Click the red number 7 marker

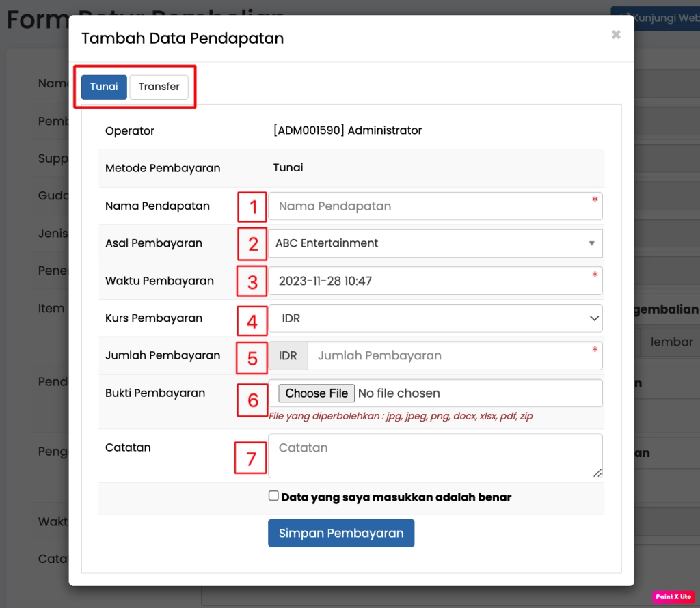pyautogui.click(x=251, y=458)
